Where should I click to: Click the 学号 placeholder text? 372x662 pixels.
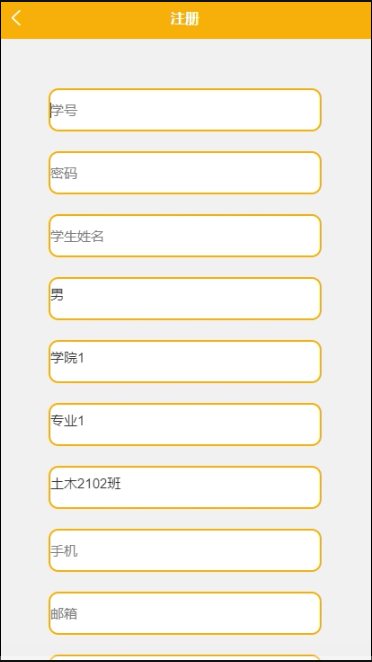point(64,111)
